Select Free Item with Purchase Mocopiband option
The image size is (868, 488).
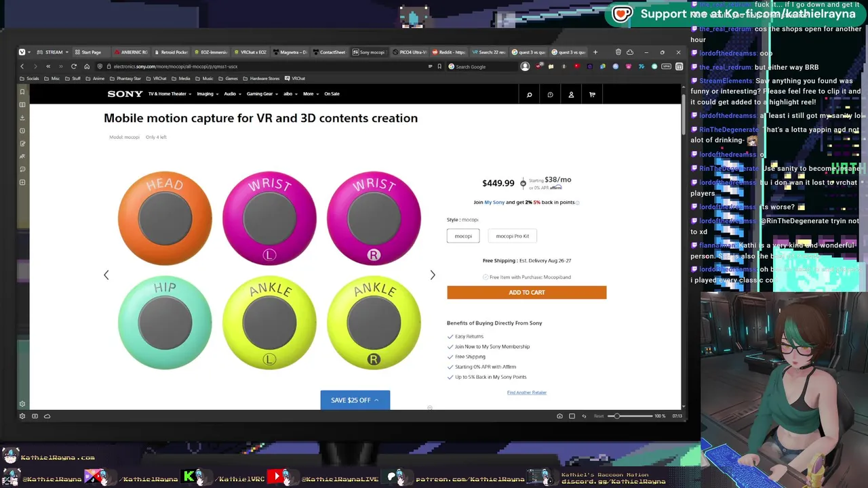[527, 277]
